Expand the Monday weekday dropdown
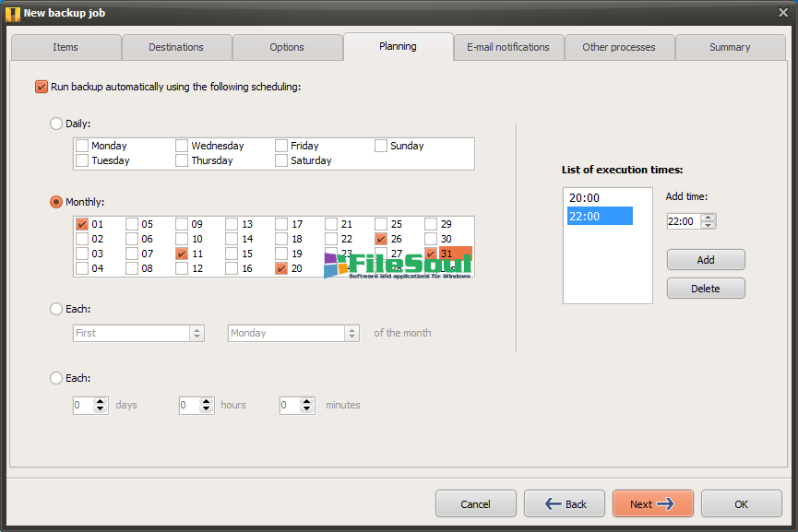 tap(351, 333)
